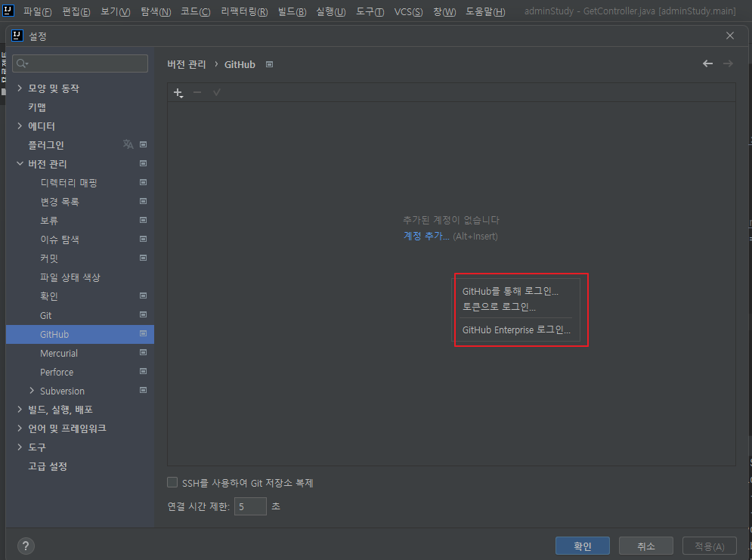The height and width of the screenshot is (560, 752).
Task: Click the 계정 추가... link
Action: point(426,236)
